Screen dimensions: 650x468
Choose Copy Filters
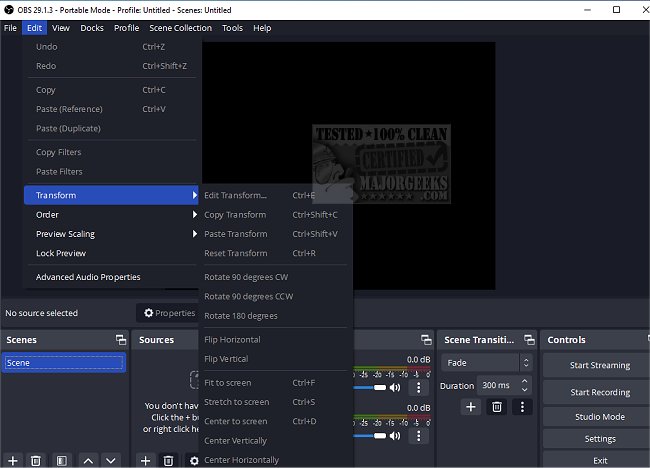(x=111, y=152)
